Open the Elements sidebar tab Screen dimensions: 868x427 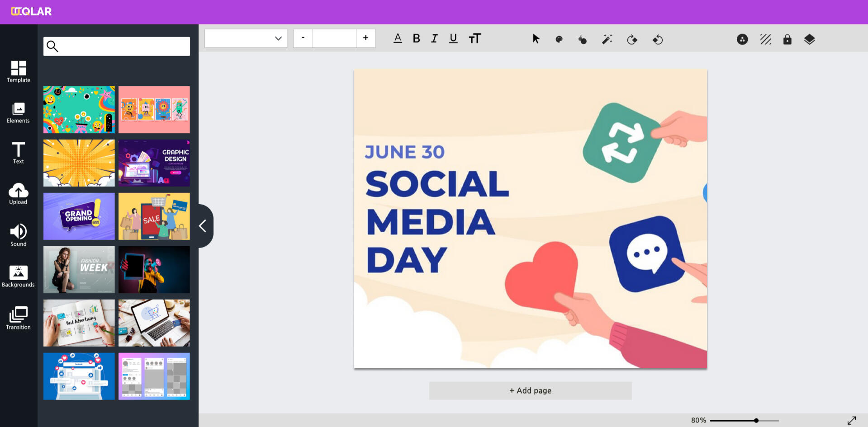18,113
